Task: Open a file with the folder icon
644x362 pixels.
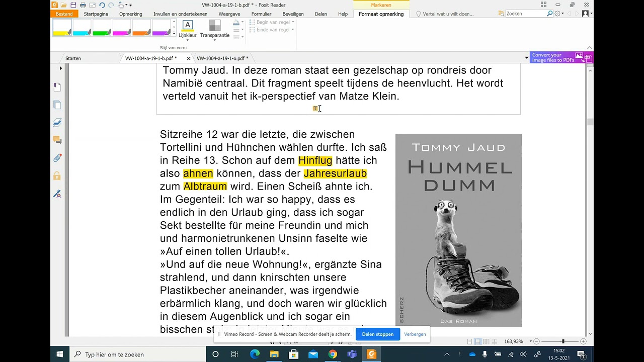Action: [x=64, y=5]
